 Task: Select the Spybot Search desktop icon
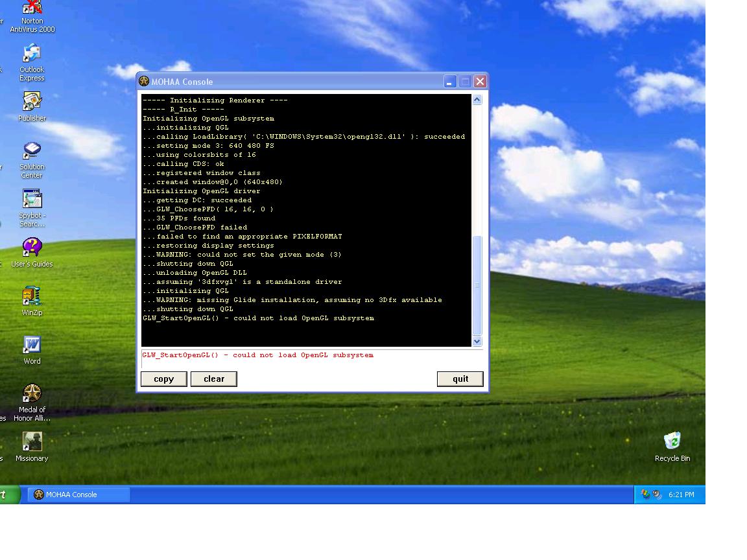(32, 208)
